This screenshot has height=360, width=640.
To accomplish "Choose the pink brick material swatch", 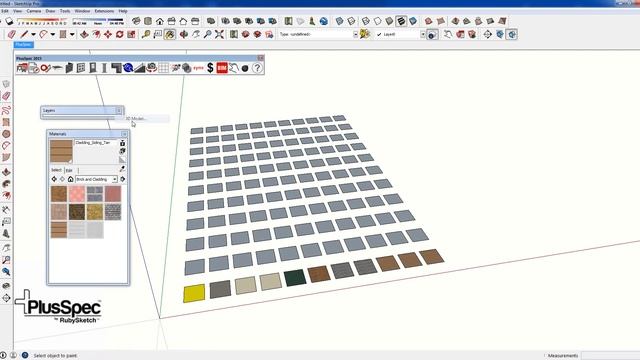I will click(77, 194).
